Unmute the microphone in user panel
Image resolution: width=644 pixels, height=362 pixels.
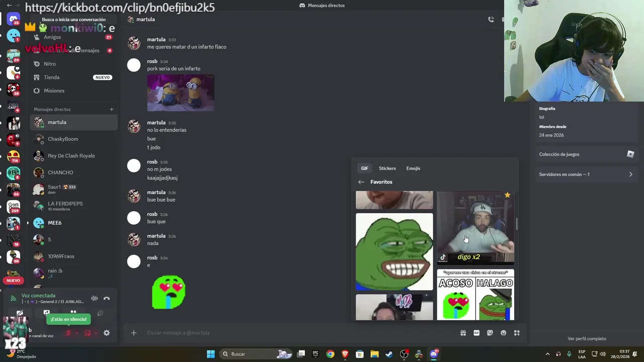pyautogui.click(x=68, y=333)
